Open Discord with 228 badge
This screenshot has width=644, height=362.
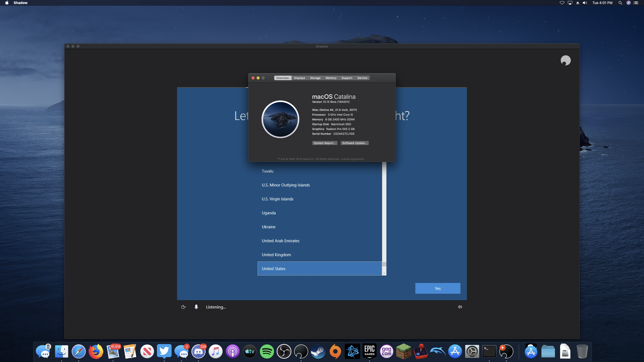(198, 351)
